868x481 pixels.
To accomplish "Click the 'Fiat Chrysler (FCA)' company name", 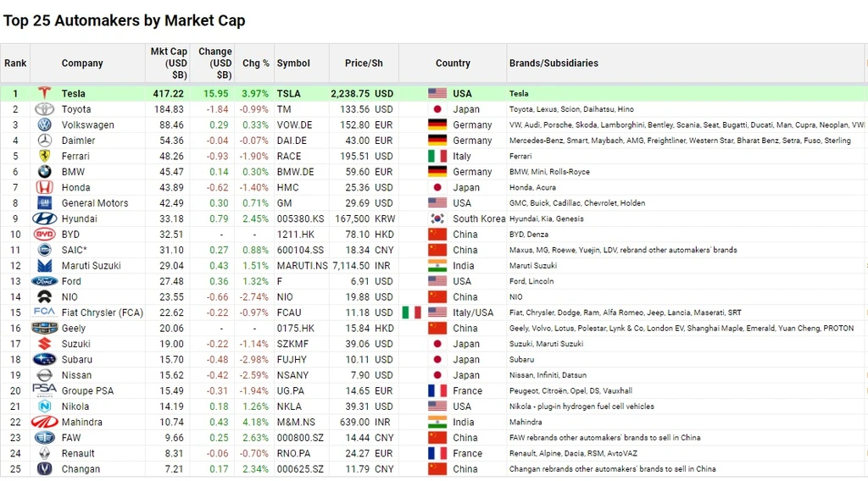I will point(103,312).
